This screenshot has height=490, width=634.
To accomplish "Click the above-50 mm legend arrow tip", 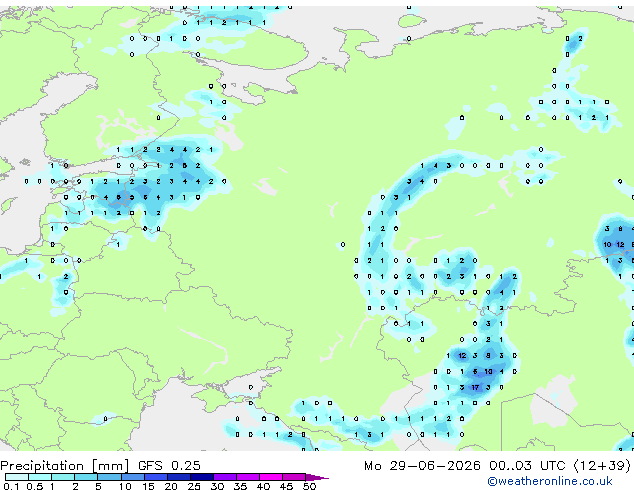I will 317,477.
